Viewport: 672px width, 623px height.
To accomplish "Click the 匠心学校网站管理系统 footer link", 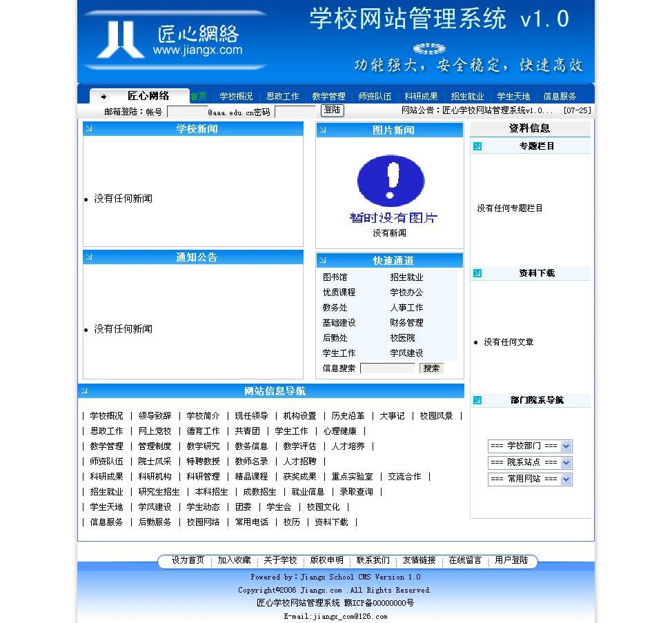I will tap(298, 603).
